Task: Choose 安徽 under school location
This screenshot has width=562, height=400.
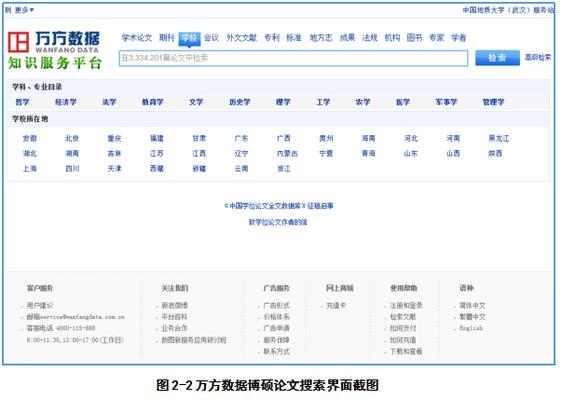Action: [x=30, y=138]
